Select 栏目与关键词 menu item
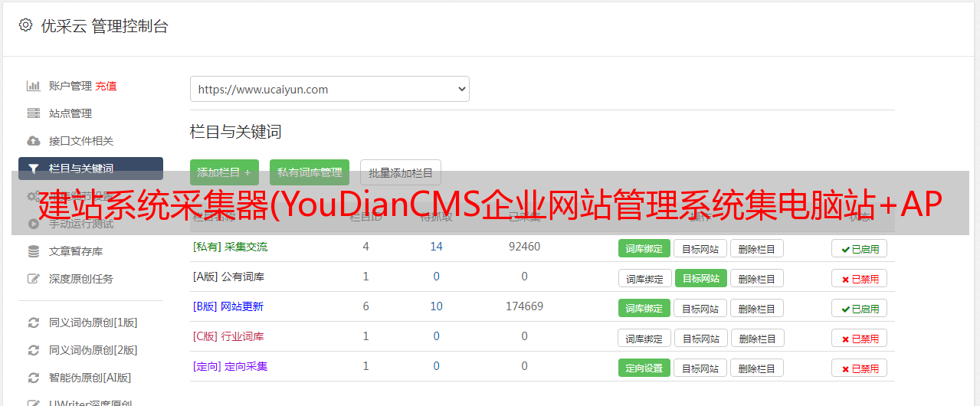Viewport: 980px width, 406px height. (90, 169)
